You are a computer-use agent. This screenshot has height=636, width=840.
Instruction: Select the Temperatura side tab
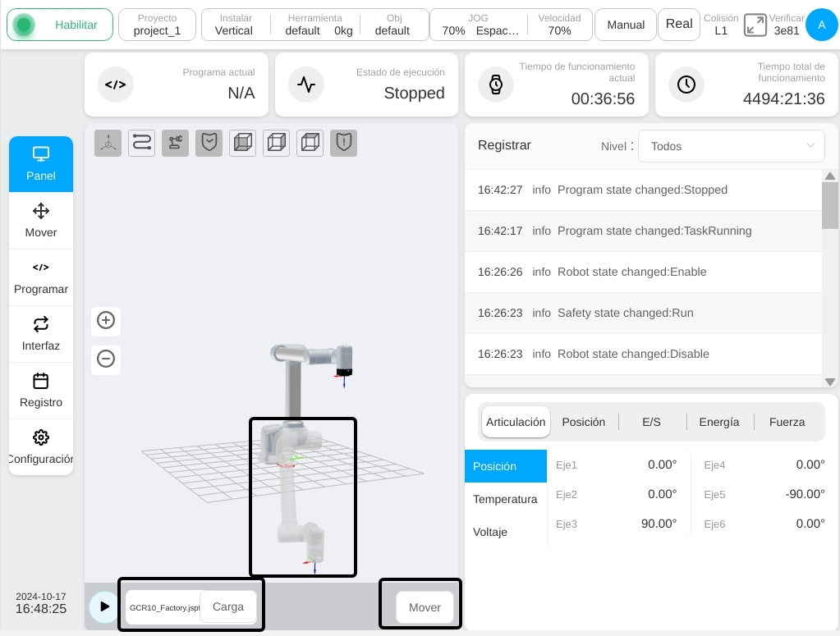click(506, 499)
